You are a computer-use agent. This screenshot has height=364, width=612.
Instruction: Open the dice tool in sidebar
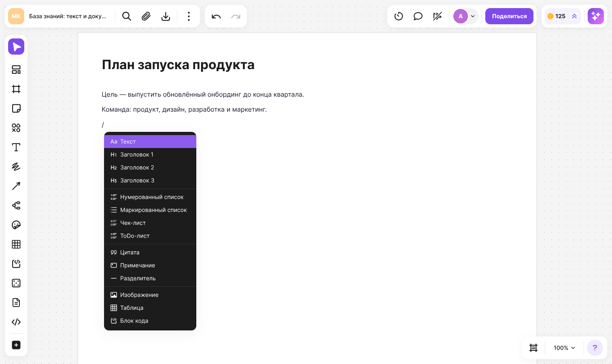(16, 283)
